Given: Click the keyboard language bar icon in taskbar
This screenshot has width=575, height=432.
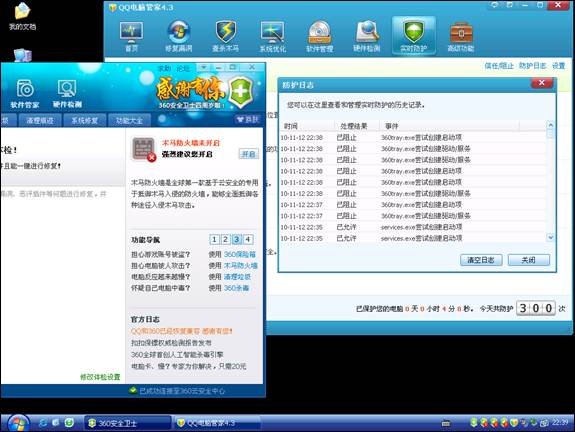Looking at the screenshot, I should pos(446,424).
